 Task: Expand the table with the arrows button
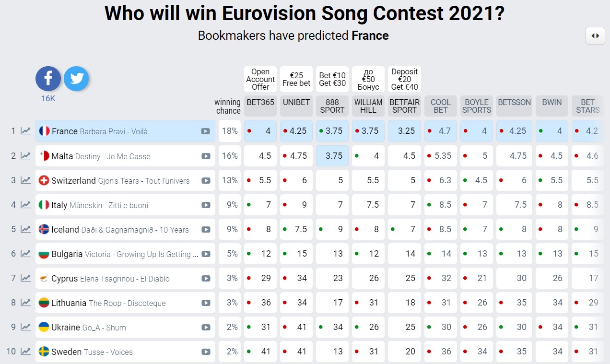[595, 36]
